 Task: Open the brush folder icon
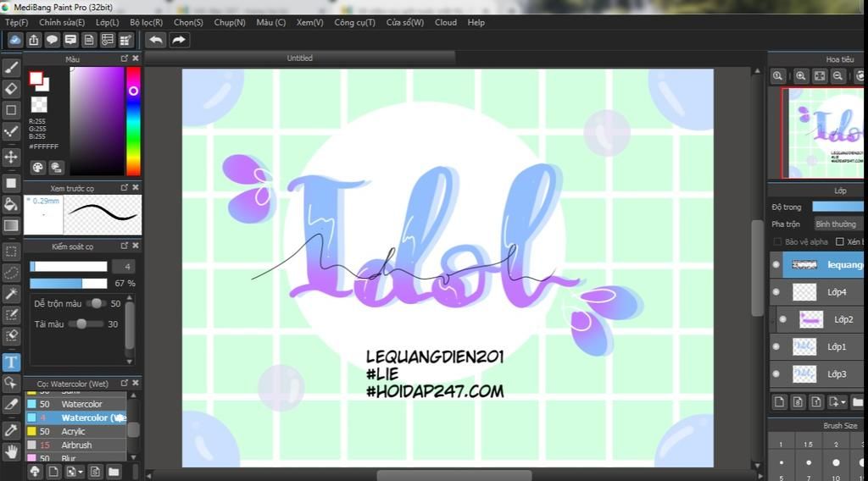tap(114, 472)
